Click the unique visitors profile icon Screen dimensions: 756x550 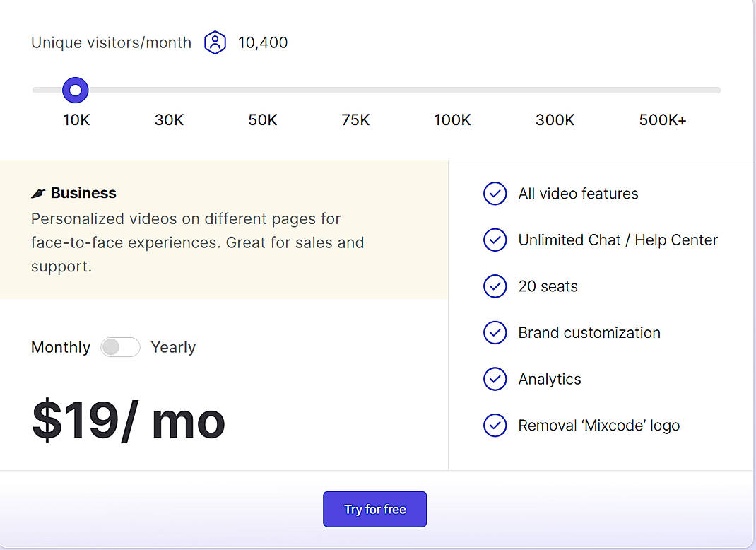pyautogui.click(x=215, y=42)
